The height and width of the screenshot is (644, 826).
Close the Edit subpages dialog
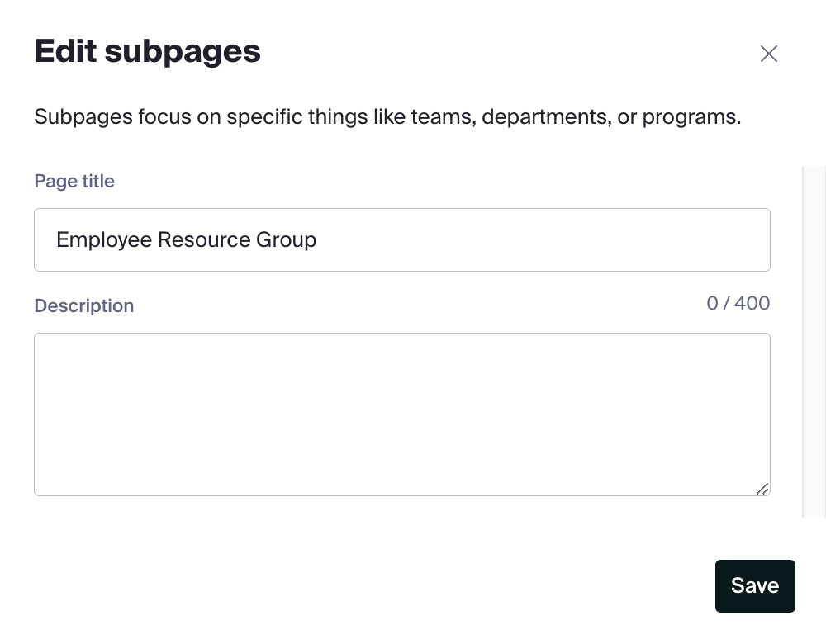point(768,53)
